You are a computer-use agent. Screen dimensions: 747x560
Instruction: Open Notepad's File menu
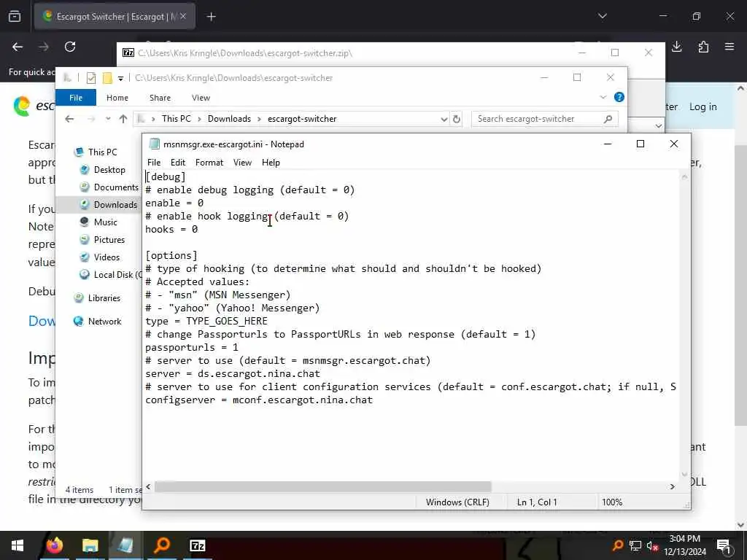pos(154,163)
